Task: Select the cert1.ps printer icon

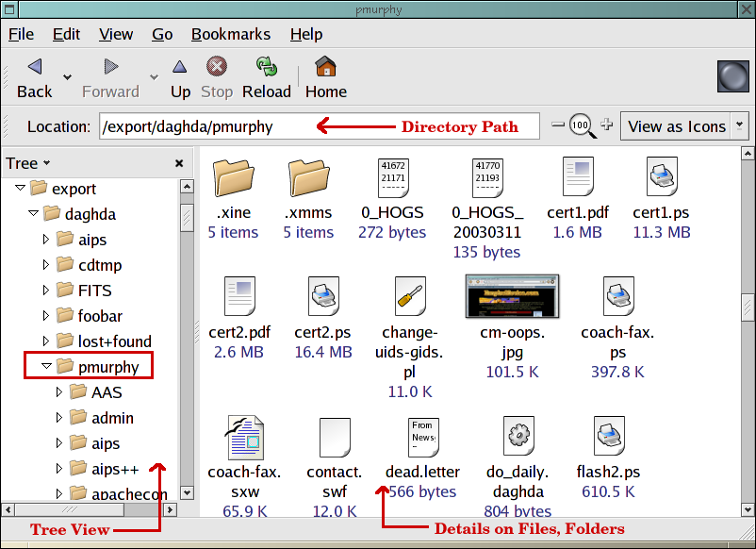Action: click(662, 176)
